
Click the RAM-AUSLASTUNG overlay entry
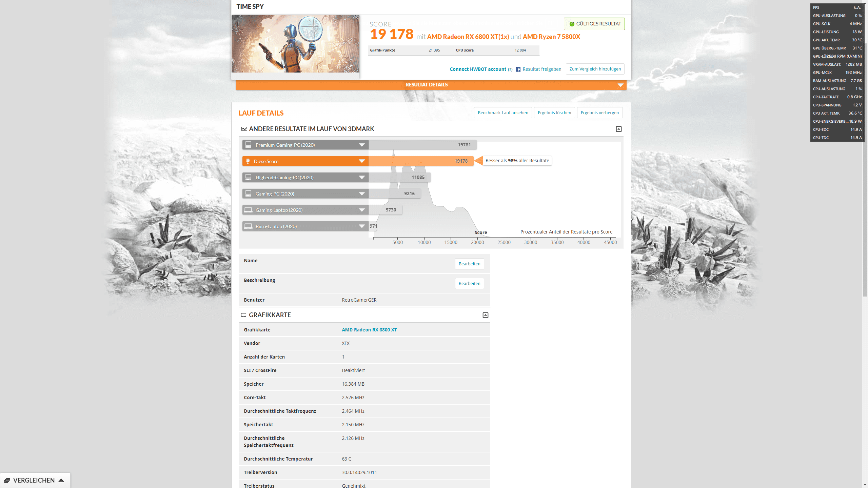[x=837, y=81]
